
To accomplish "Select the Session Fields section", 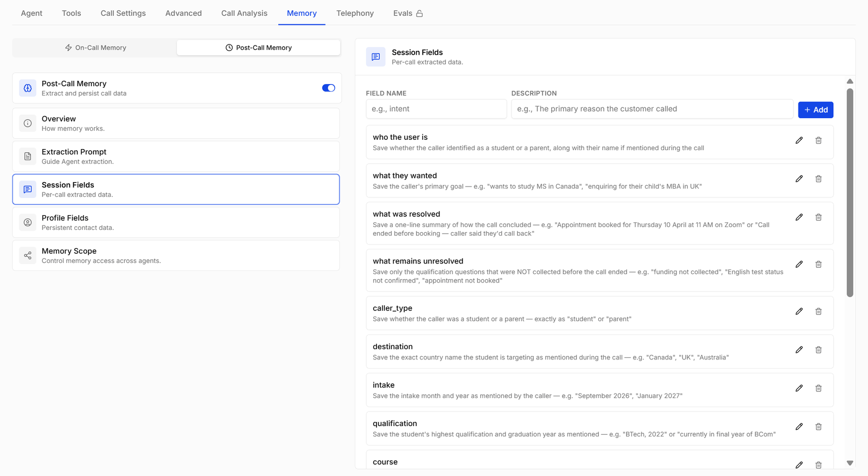I will coord(176,189).
